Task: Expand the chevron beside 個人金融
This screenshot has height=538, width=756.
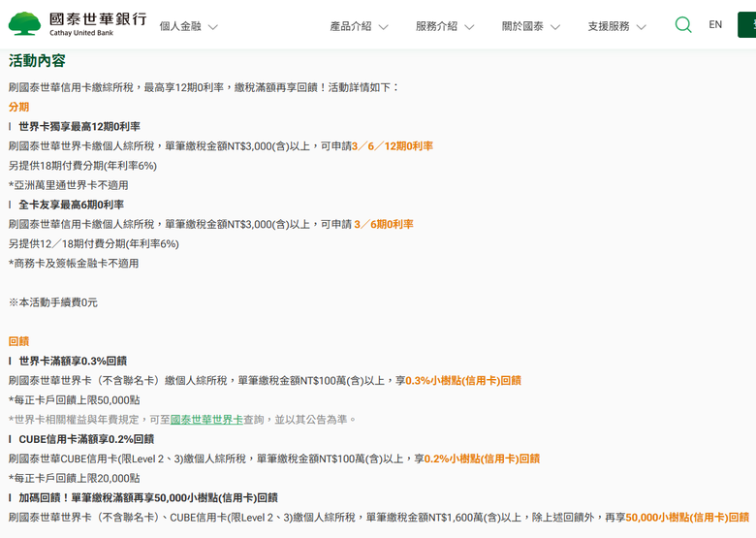Action: [212, 27]
